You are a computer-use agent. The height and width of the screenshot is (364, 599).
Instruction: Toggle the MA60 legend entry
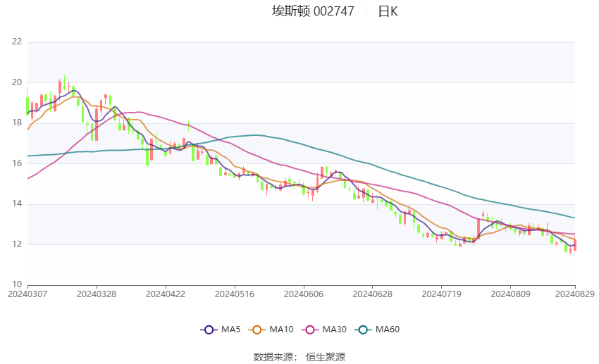pos(377,330)
